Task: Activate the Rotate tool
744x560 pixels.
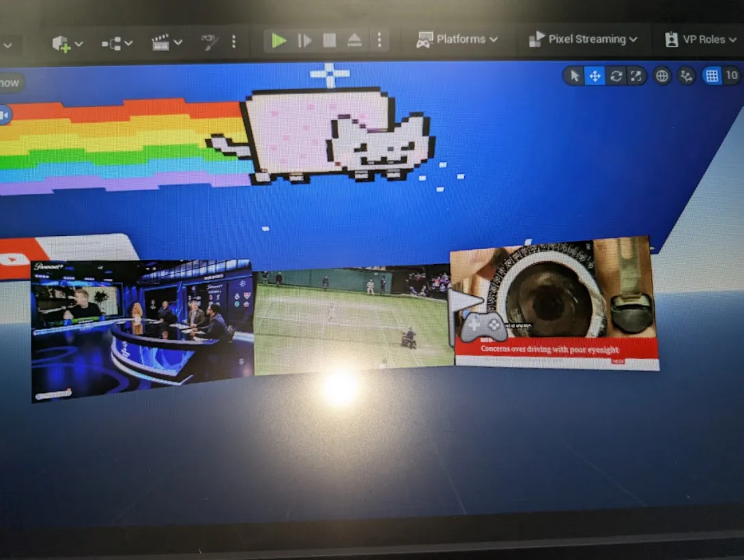Action: click(616, 76)
